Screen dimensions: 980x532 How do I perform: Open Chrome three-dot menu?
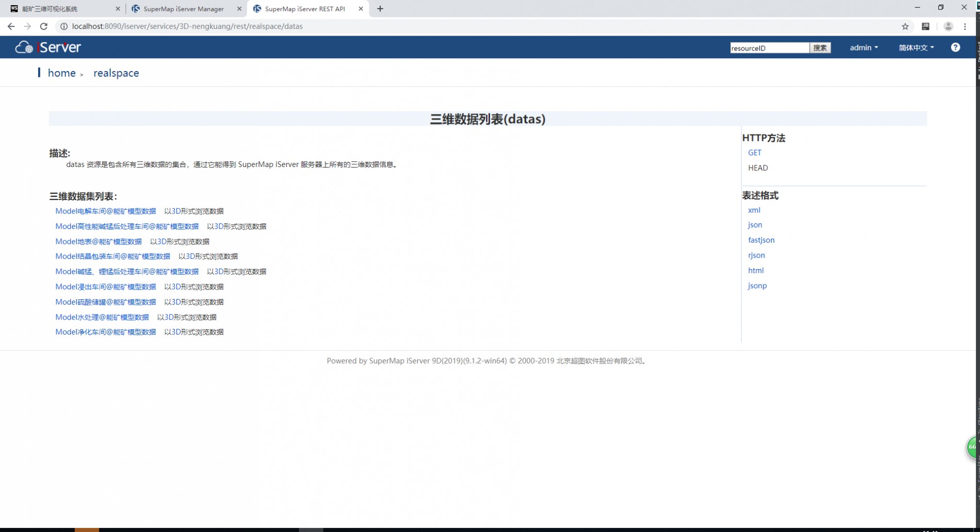pos(965,26)
